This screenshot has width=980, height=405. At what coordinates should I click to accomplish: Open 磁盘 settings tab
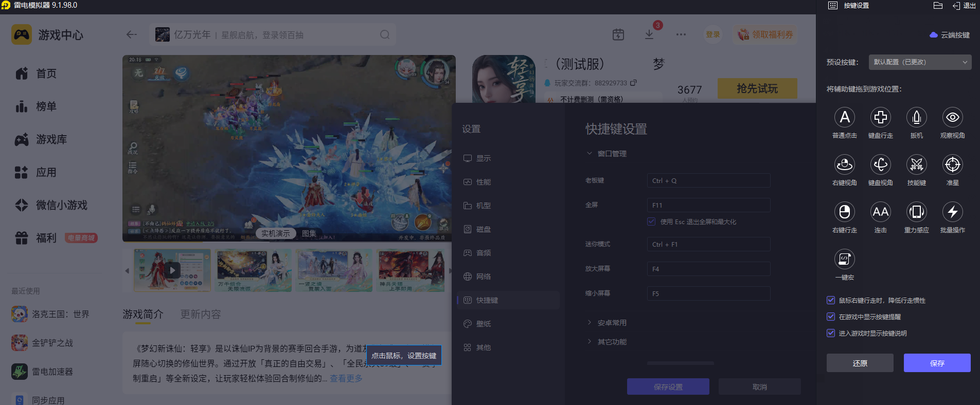(x=508, y=229)
